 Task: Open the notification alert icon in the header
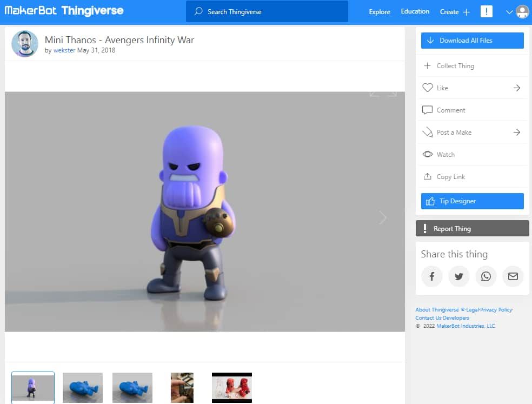(x=486, y=11)
